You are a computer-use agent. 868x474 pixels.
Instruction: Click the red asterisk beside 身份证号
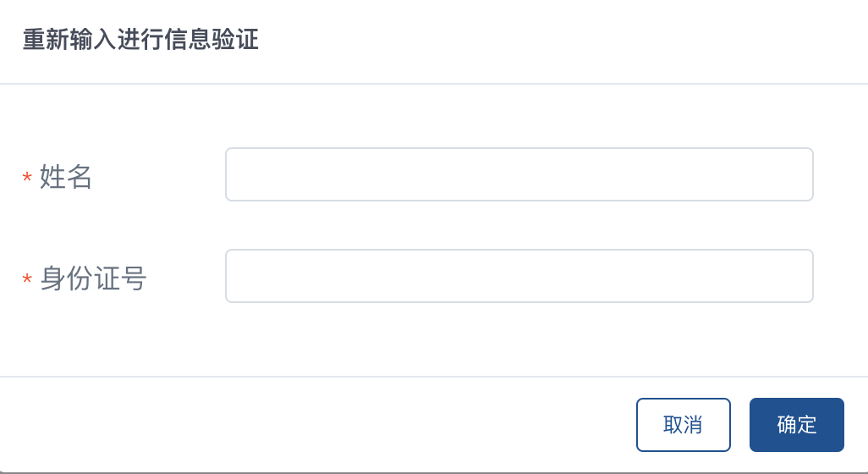click(27, 279)
